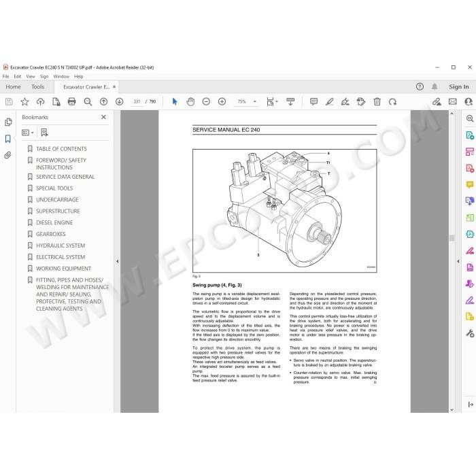Add new bookmark icon in Bookmarks panel
The height and width of the screenshot is (476, 476).
point(44,133)
